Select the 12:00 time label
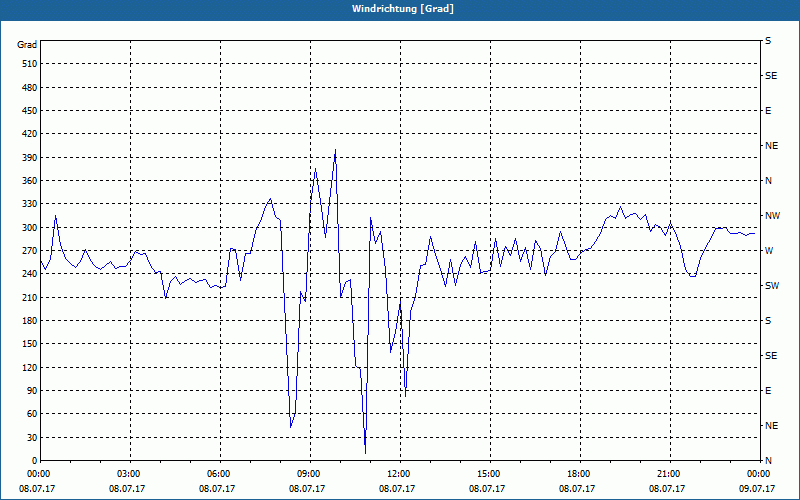The height and width of the screenshot is (500, 800). (x=400, y=474)
